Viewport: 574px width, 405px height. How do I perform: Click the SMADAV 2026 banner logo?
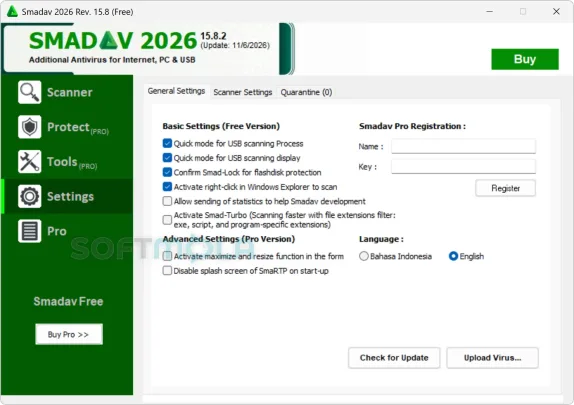(x=113, y=40)
